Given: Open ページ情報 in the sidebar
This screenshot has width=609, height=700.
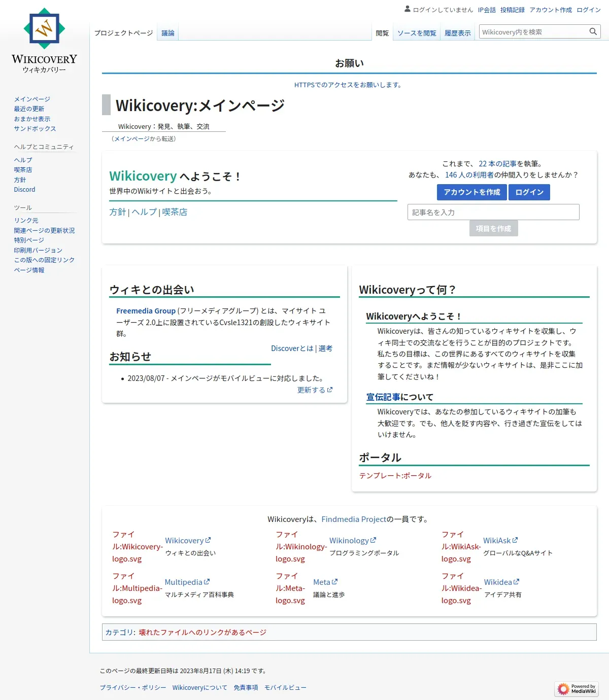Looking at the screenshot, I should pyautogui.click(x=29, y=270).
